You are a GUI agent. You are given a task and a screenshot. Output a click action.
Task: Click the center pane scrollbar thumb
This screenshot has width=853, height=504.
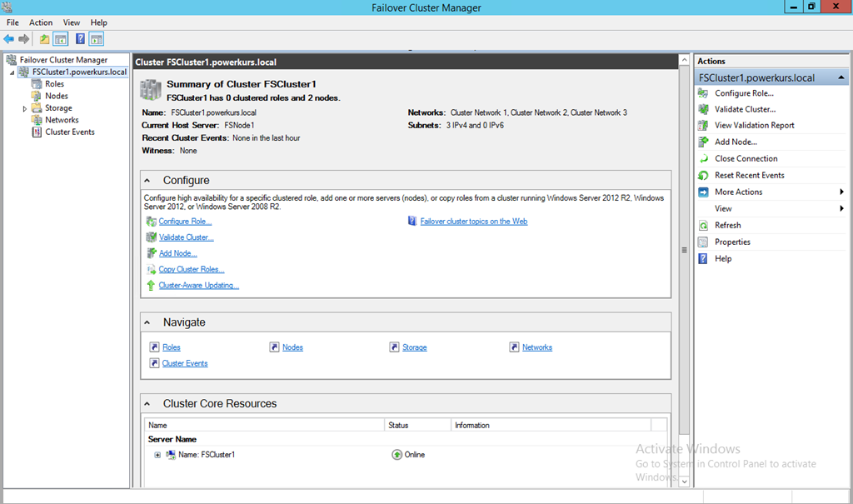(685, 251)
